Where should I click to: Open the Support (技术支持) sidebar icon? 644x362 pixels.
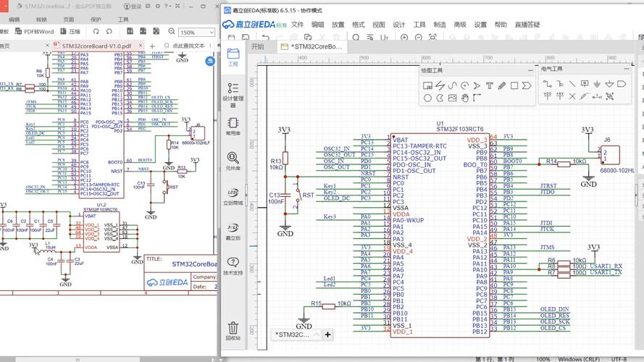(x=233, y=266)
